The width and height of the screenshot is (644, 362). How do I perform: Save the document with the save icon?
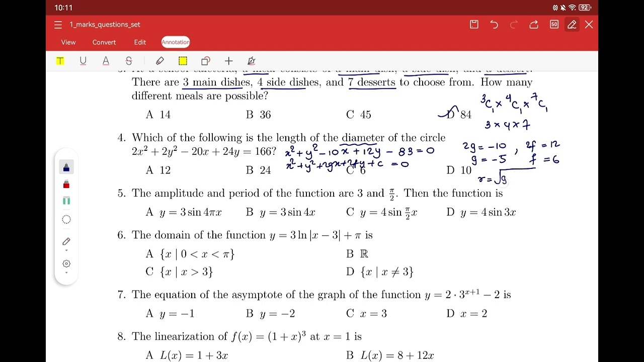(x=474, y=25)
